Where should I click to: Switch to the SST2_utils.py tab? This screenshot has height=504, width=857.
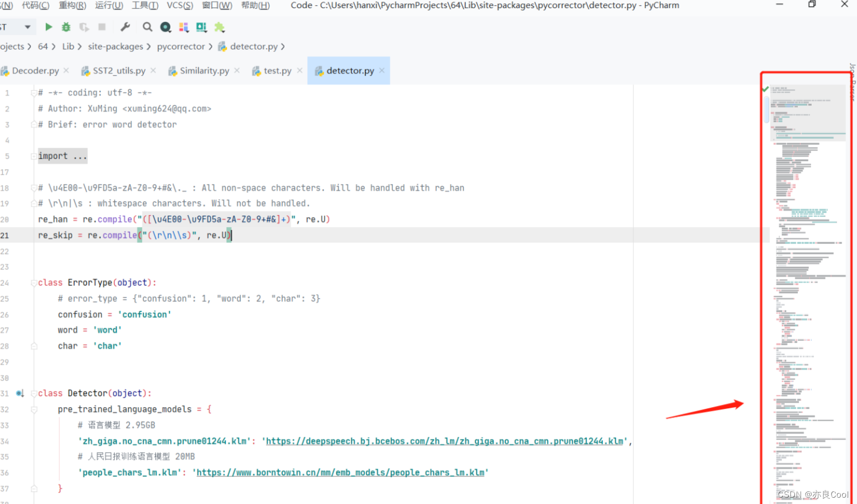pos(120,71)
